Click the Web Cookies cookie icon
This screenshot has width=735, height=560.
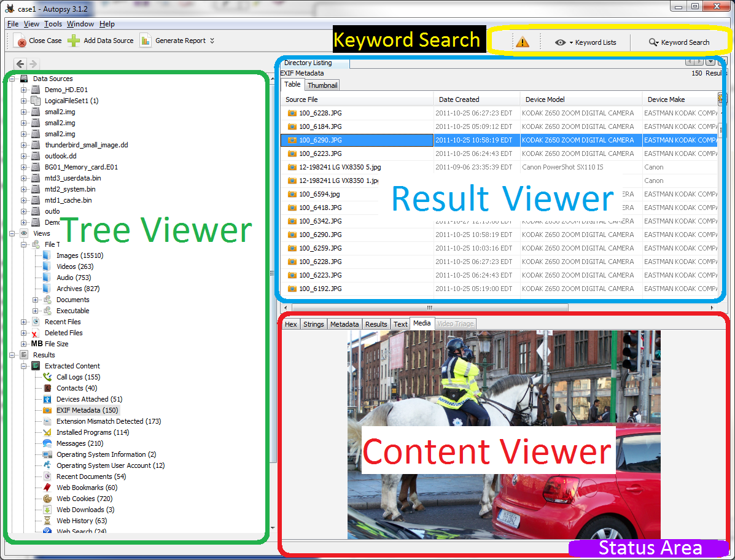47,499
